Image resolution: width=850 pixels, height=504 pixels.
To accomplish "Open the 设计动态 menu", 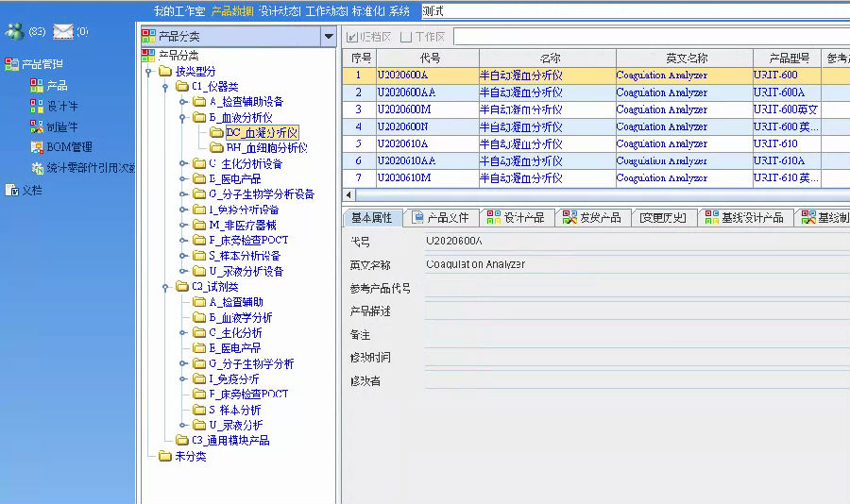I will click(279, 11).
